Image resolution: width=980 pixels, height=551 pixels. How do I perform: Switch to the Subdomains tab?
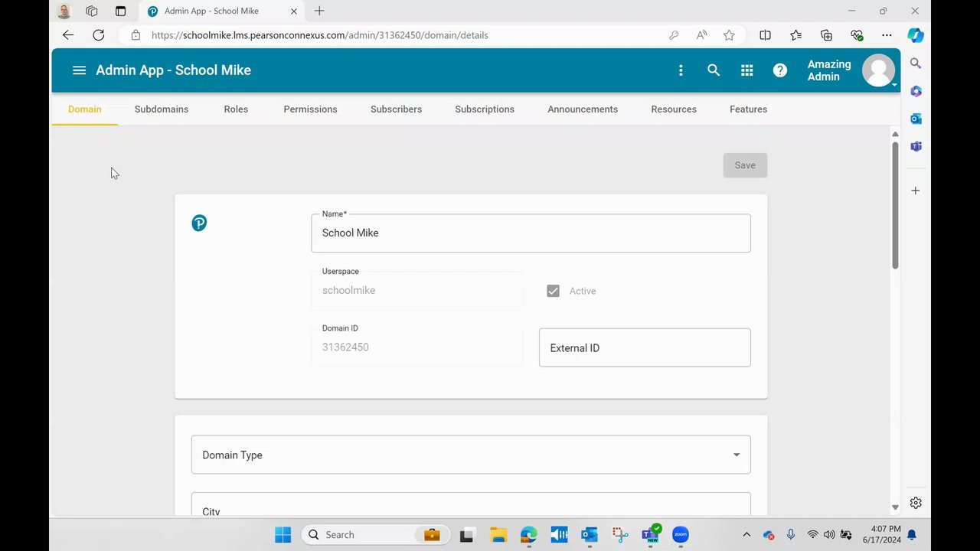(162, 109)
